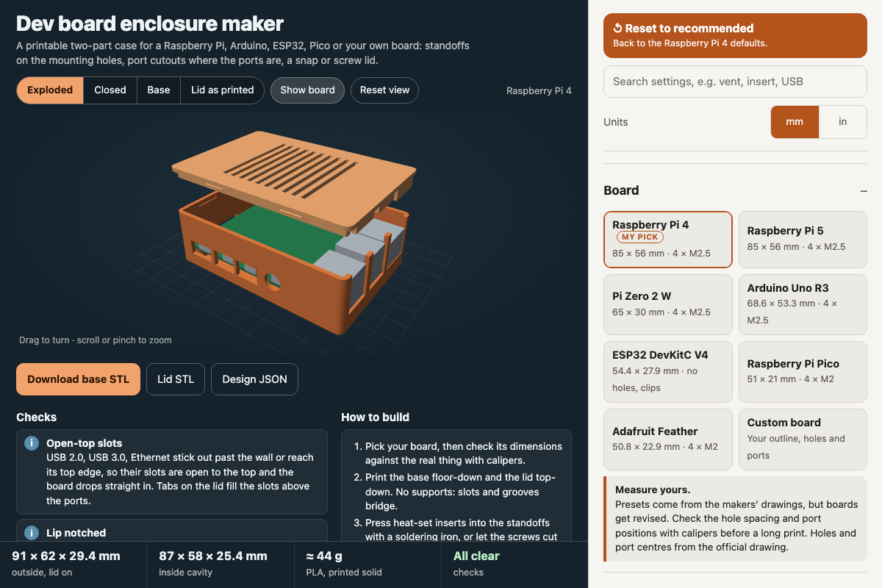This screenshot has width=882, height=588.
Task: Switch to Exploded view
Action: (x=50, y=90)
